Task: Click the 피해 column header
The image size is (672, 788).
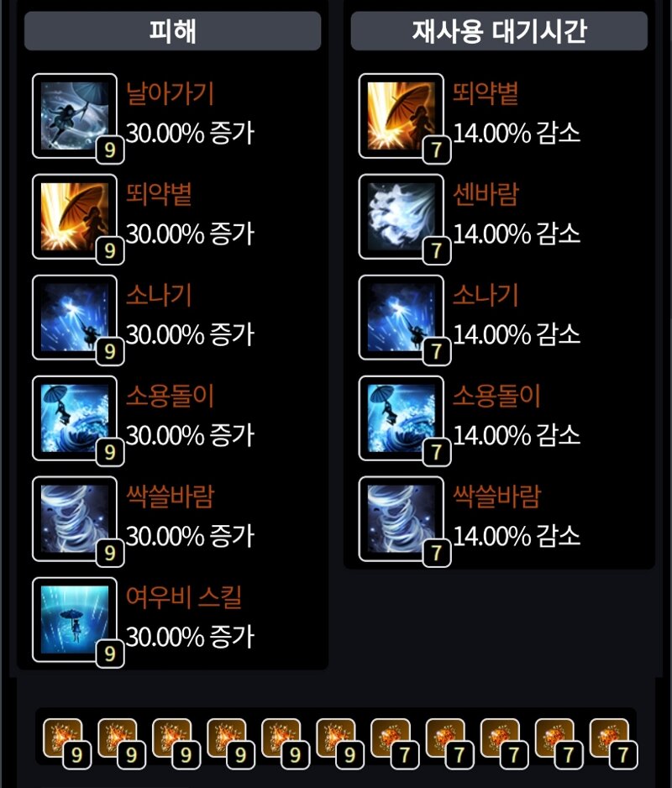Action: pyautogui.click(x=172, y=31)
